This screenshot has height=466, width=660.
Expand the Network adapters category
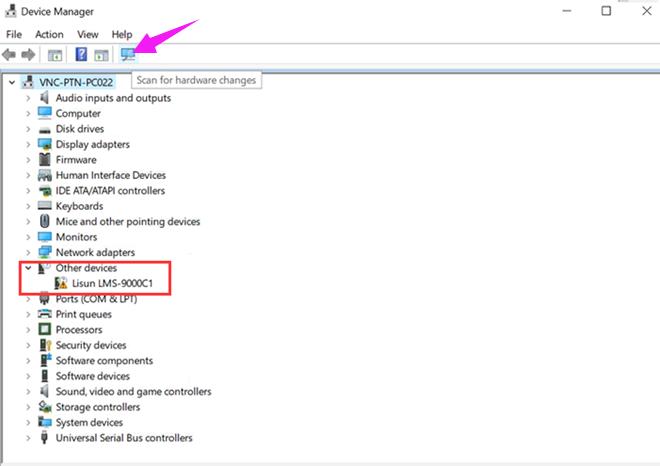point(28,253)
